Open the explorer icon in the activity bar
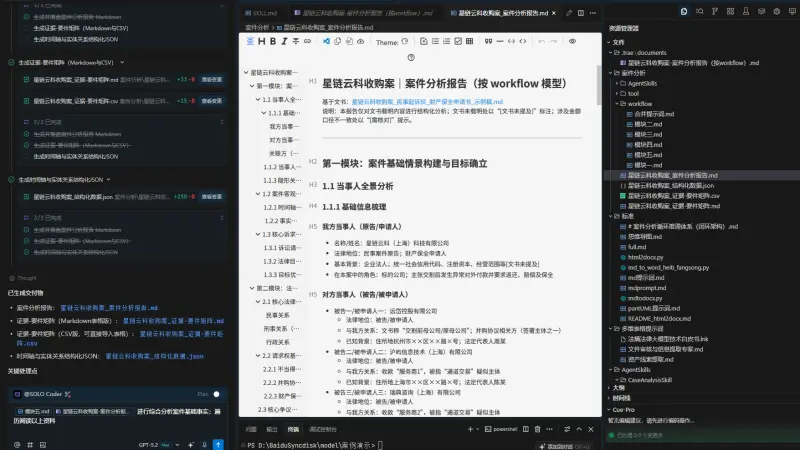The height and width of the screenshot is (450, 800). click(684, 11)
